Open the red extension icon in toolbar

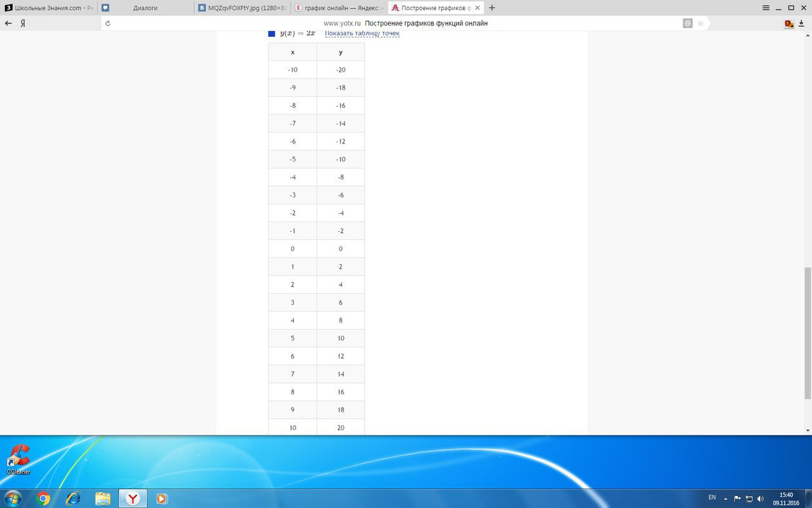[x=789, y=23]
